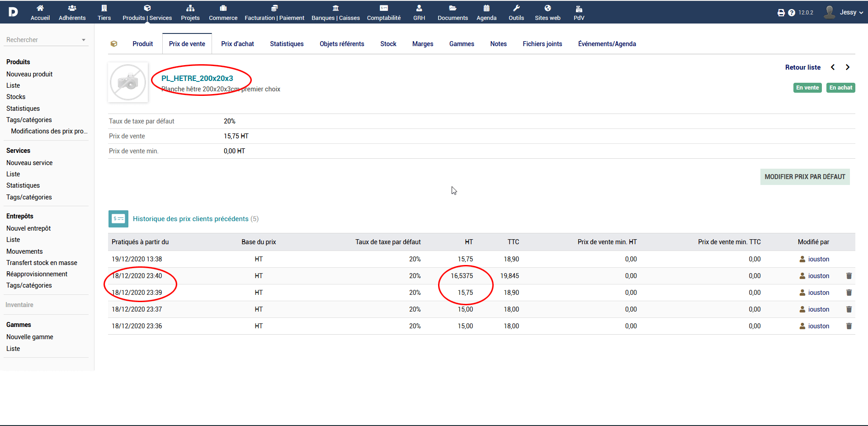The height and width of the screenshot is (426, 868).
Task: Click the Accueil home icon
Action: [40, 8]
